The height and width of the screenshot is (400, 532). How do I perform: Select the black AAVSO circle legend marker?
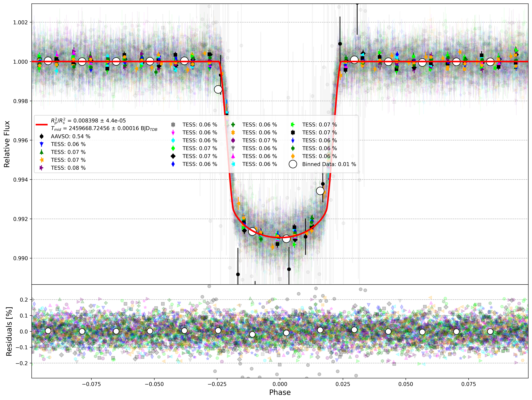coord(42,136)
